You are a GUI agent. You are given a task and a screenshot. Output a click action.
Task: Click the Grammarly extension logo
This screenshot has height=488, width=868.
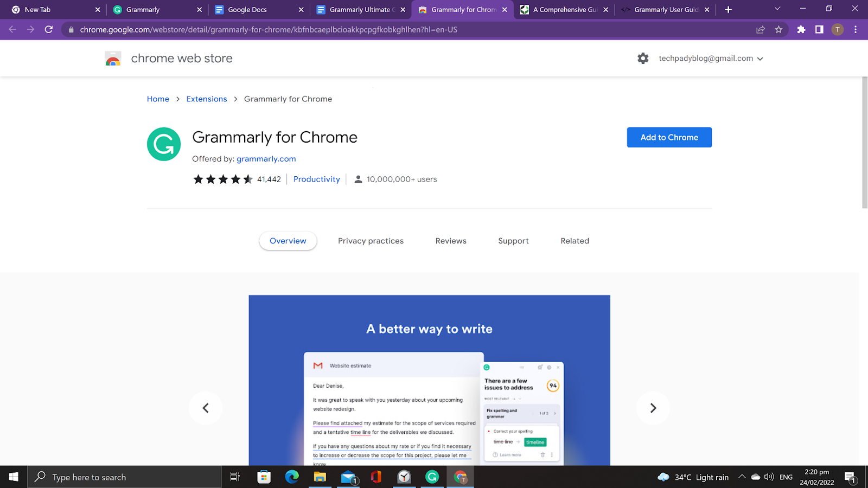coord(164,144)
